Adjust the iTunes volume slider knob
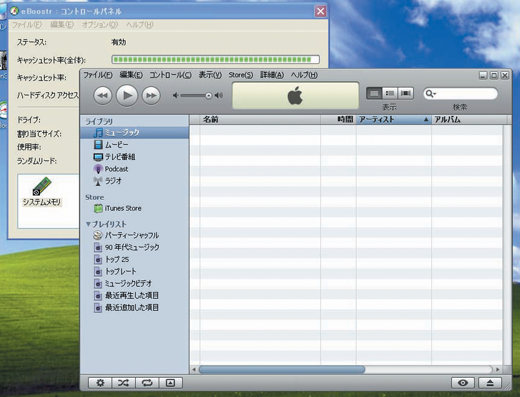Screen dimensions: 520x397 [x=208, y=96]
